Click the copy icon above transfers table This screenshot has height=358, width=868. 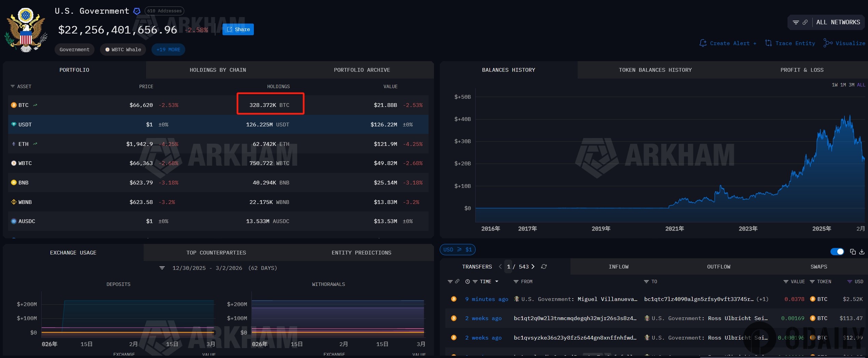coord(853,252)
